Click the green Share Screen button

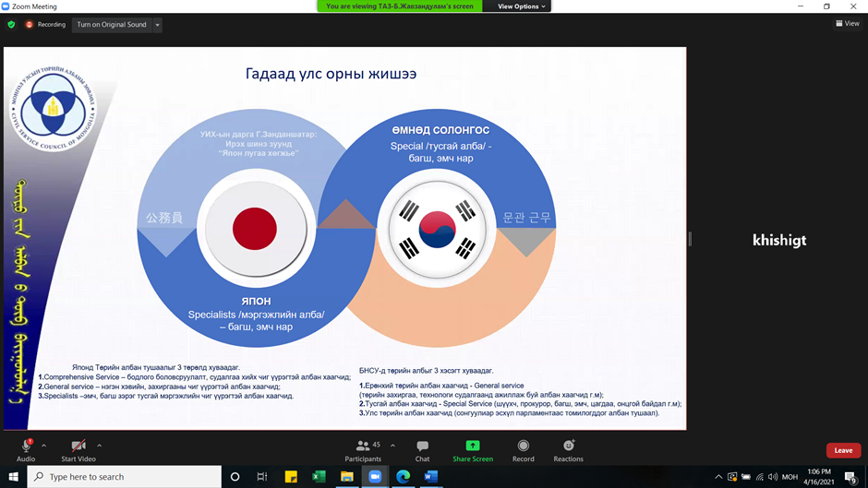473,450
